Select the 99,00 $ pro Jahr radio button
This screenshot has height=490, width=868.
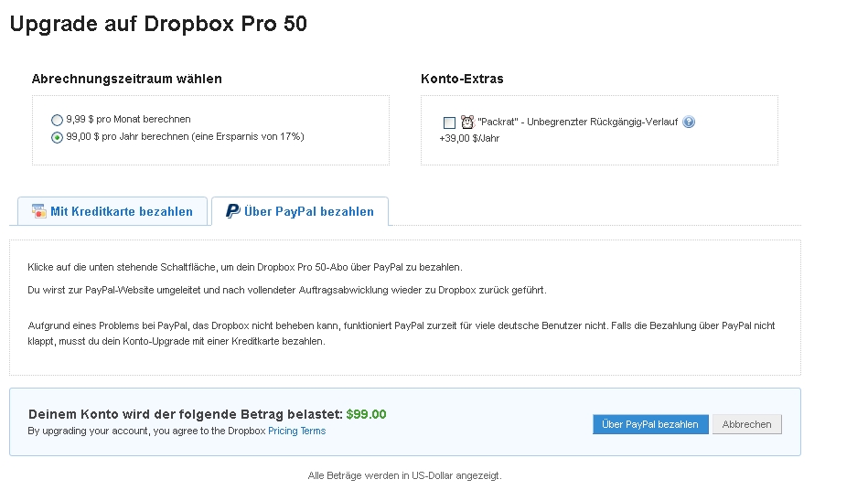(x=57, y=137)
